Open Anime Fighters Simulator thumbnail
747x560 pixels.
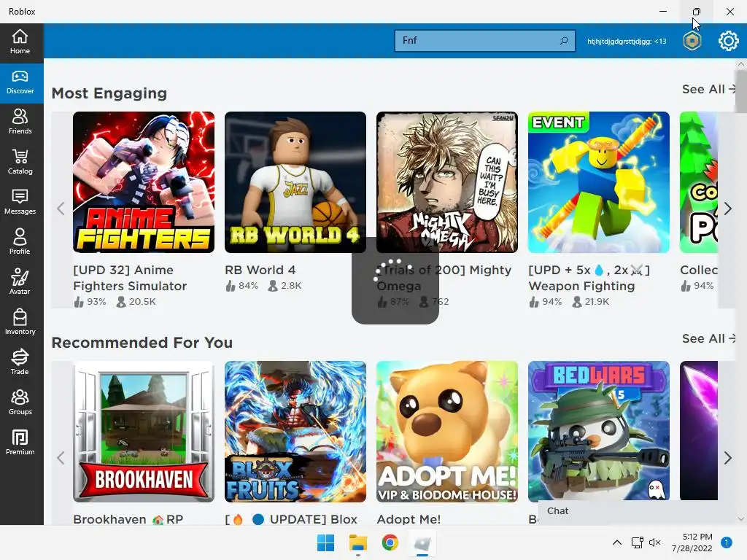[144, 182]
